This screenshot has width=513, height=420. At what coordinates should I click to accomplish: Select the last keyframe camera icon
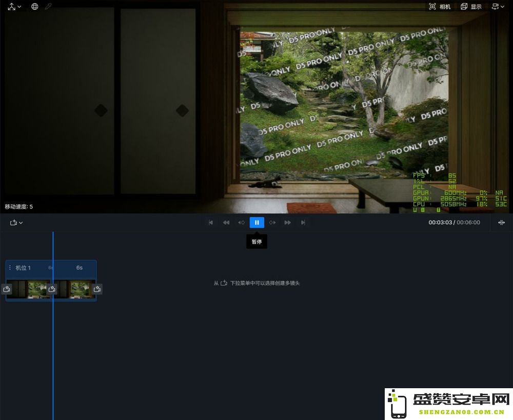click(97, 289)
